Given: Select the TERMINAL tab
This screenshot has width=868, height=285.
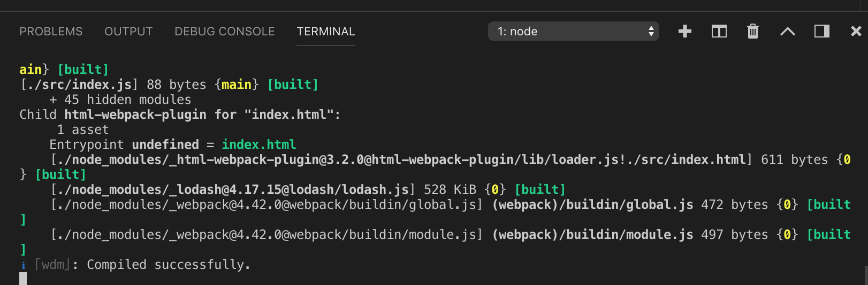Looking at the screenshot, I should click(x=326, y=32).
